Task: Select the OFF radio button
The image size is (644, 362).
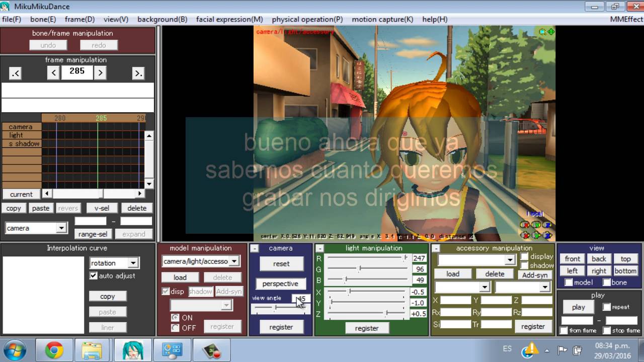Action: pyautogui.click(x=175, y=328)
